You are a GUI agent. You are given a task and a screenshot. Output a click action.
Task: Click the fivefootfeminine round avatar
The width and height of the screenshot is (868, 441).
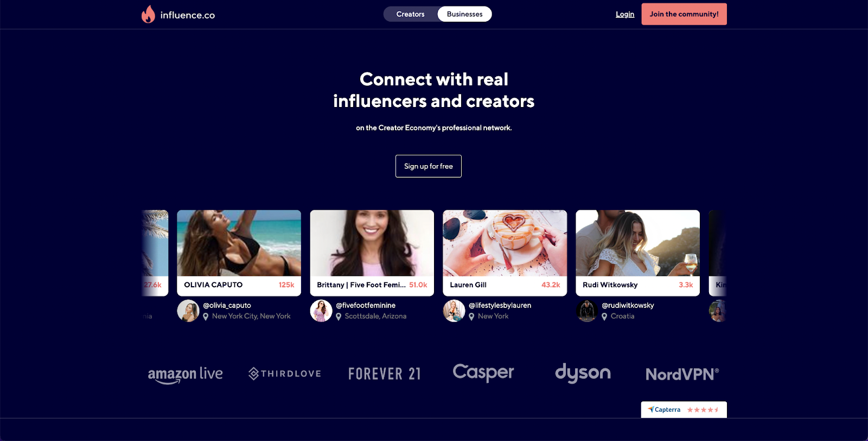[x=321, y=311]
